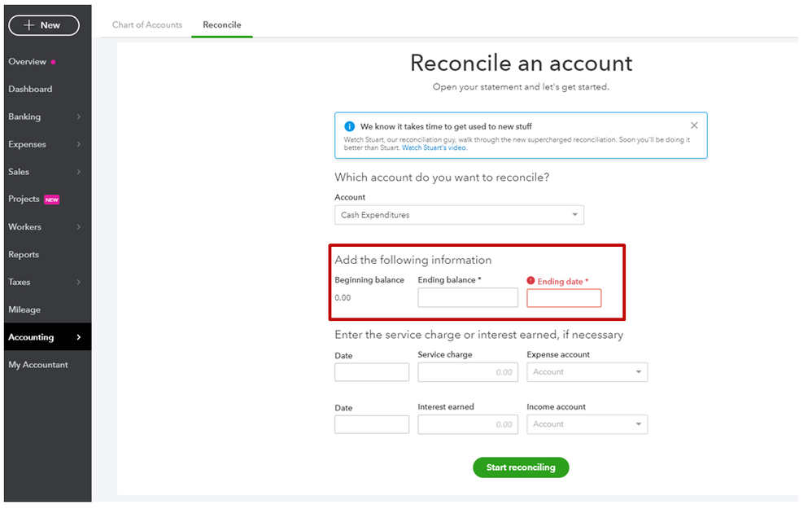The width and height of the screenshot is (812, 509).
Task: Open the Cash Expenditures account dropdown
Action: click(460, 214)
